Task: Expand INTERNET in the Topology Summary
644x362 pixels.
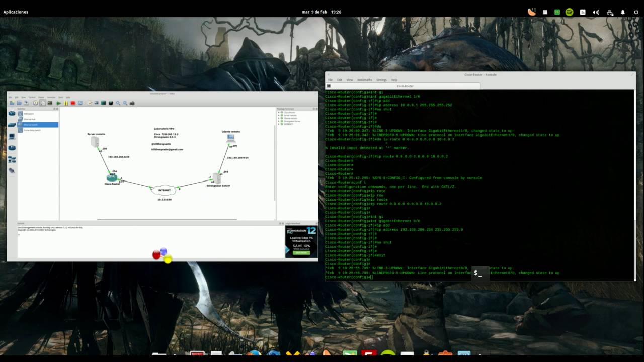Action: coord(279,124)
